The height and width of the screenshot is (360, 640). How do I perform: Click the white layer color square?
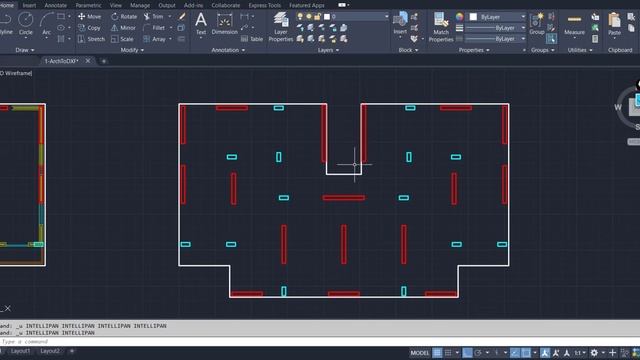click(x=327, y=16)
